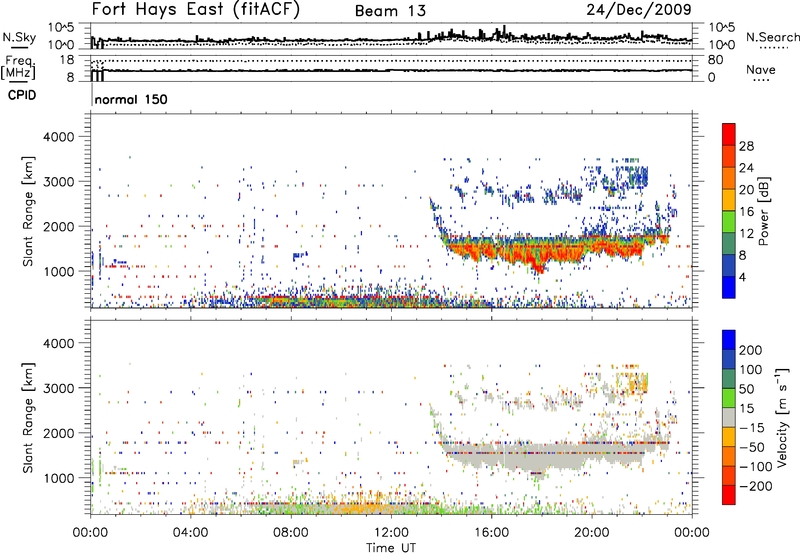Select the 'Beam 13' heading
The height and width of the screenshot is (554, 800).
click(390, 11)
